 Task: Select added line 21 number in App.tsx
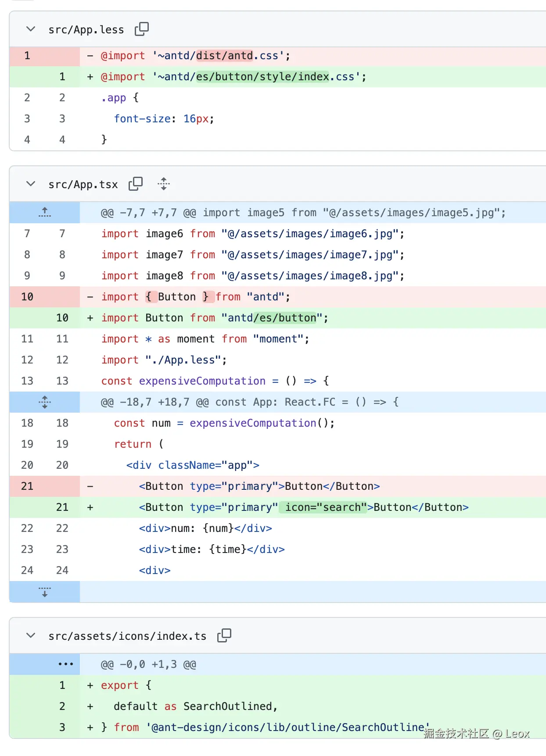coord(62,507)
